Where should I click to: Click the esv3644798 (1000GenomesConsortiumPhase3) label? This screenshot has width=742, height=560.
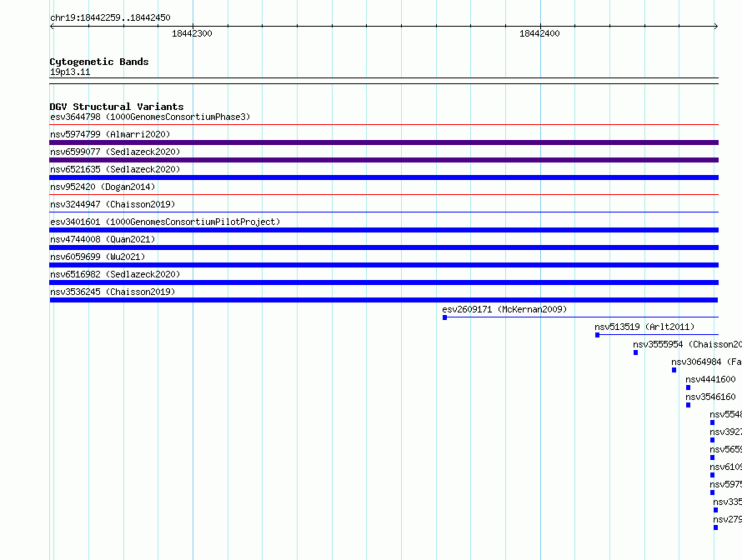(x=150, y=117)
